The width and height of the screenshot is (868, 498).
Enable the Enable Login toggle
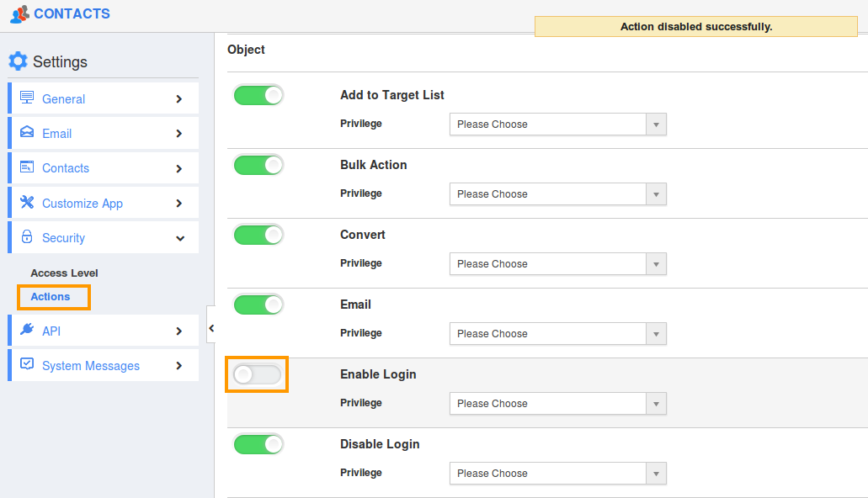pos(257,373)
